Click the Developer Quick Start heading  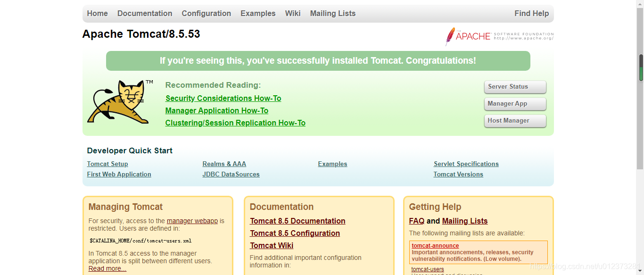pos(130,150)
